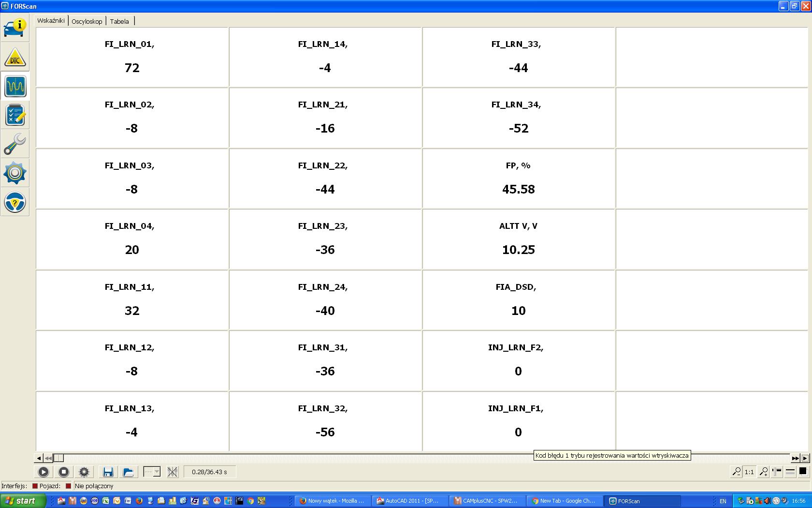Start playback with the play button
Screen dimensions: 812x508
[43, 472]
